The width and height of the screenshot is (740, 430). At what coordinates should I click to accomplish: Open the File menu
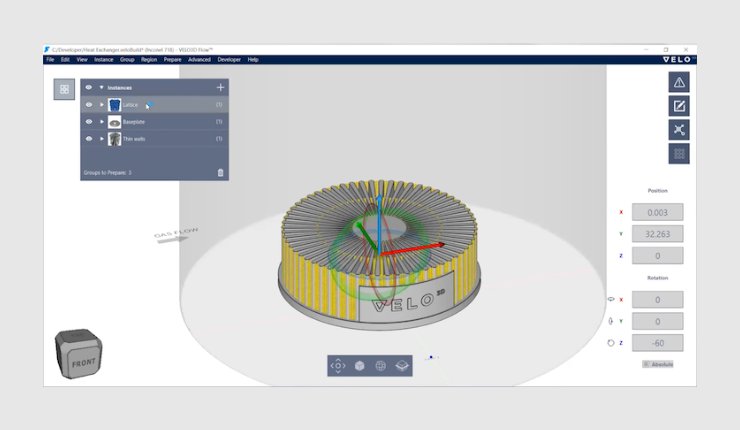point(50,59)
